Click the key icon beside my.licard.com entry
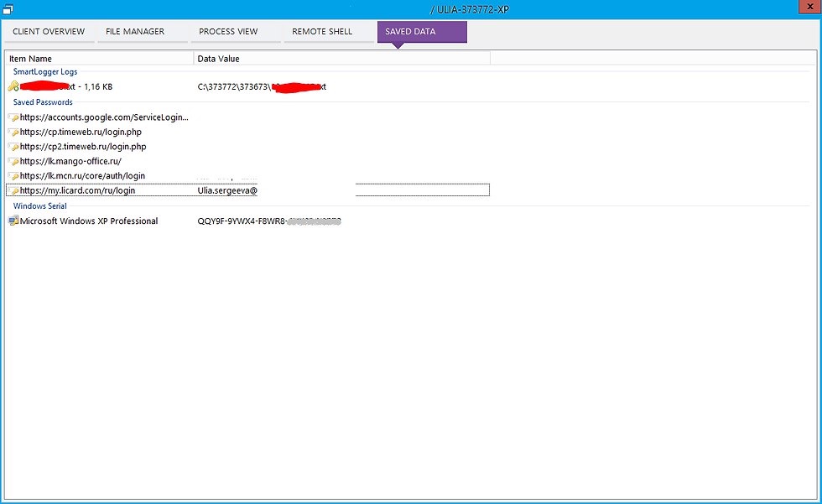Image resolution: width=822 pixels, height=504 pixels. [x=14, y=190]
